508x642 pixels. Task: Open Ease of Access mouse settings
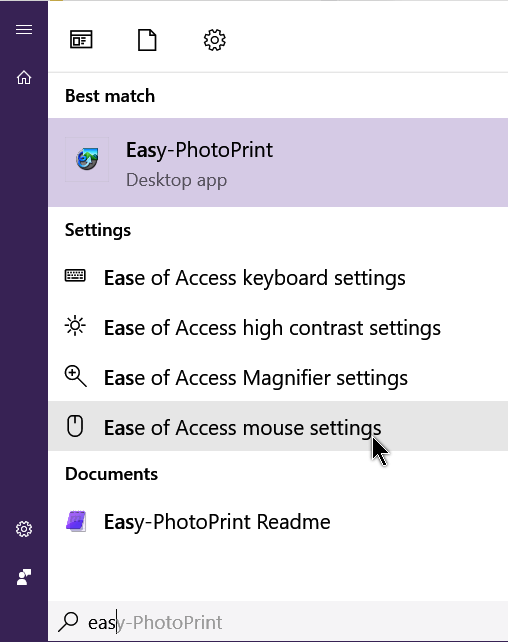point(278,426)
